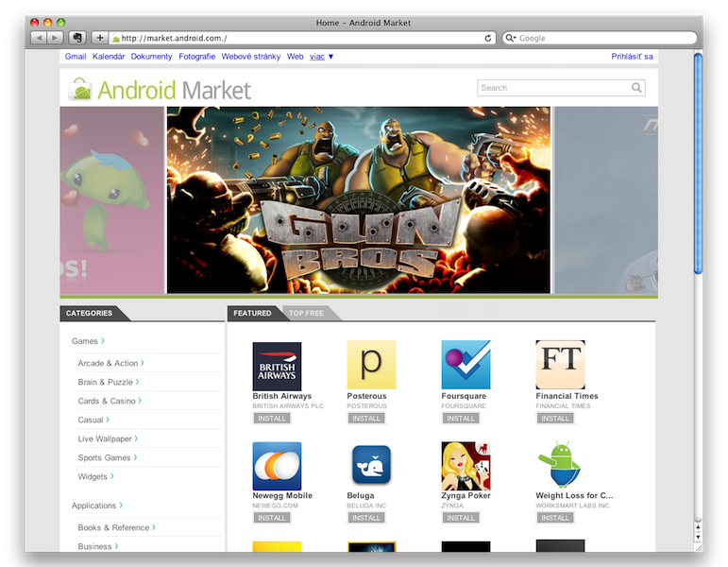Open the Zynga developer link

tap(452, 506)
